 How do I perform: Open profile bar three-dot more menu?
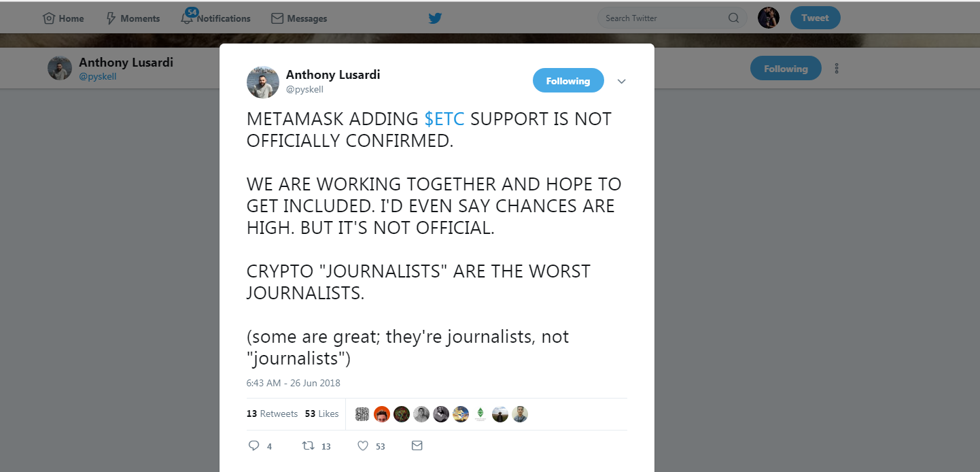[x=837, y=69]
